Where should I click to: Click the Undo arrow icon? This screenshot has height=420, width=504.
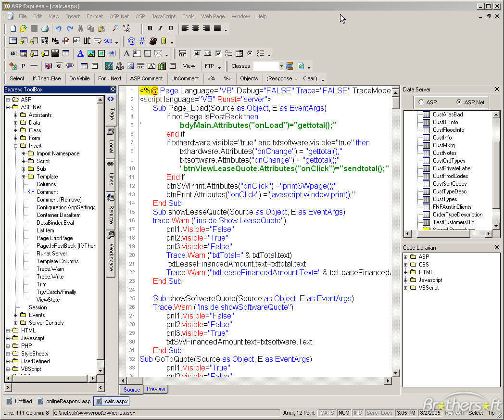click(x=58, y=29)
